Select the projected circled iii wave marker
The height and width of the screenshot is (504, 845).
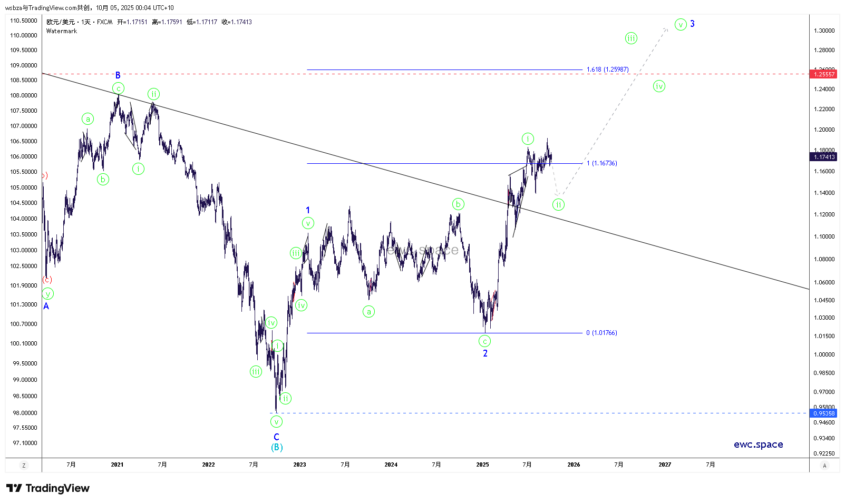click(x=631, y=38)
